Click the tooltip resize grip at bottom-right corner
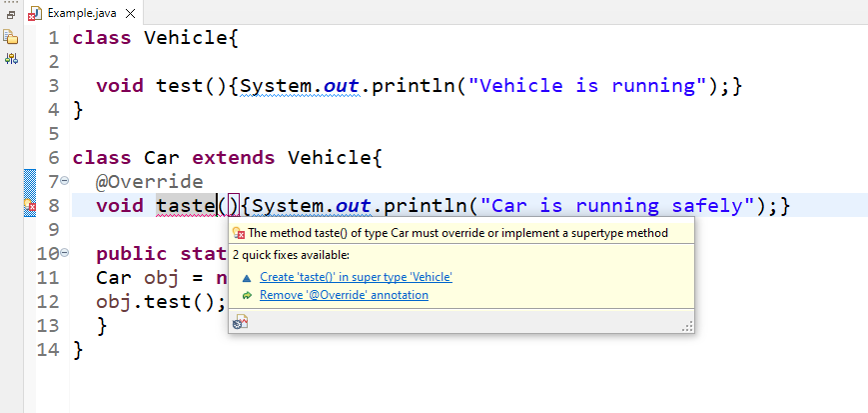 686,326
